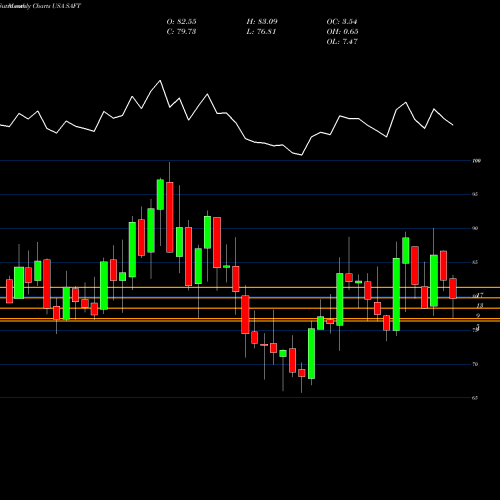Image resolution: width=500 pixels, height=500 pixels.
Task: Select the 'OC: 3.54' reading
Action: pos(342,22)
